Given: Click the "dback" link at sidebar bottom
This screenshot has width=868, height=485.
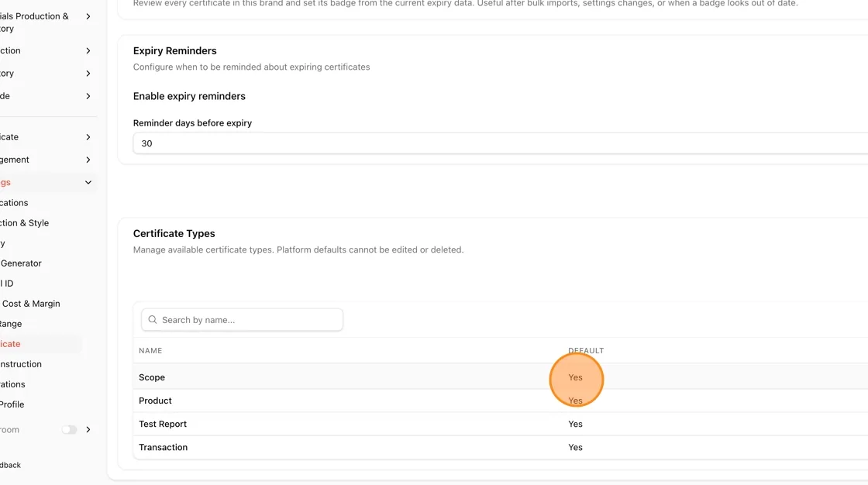Looking at the screenshot, I should (11, 465).
